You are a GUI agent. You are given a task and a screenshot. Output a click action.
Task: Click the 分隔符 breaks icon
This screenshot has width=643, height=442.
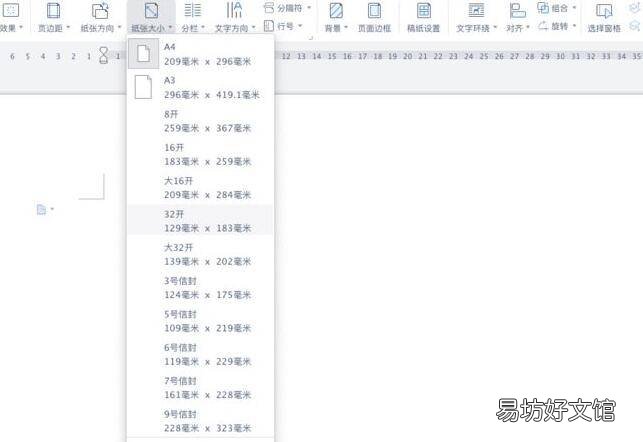(269, 7)
